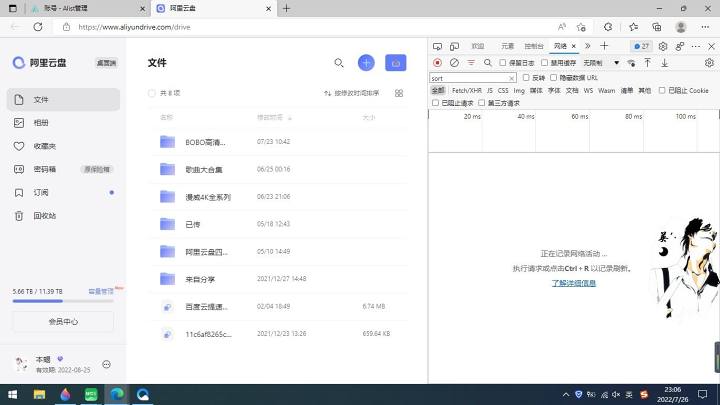
Task: Open the user more-options ellipsis icon
Action: pos(107,365)
